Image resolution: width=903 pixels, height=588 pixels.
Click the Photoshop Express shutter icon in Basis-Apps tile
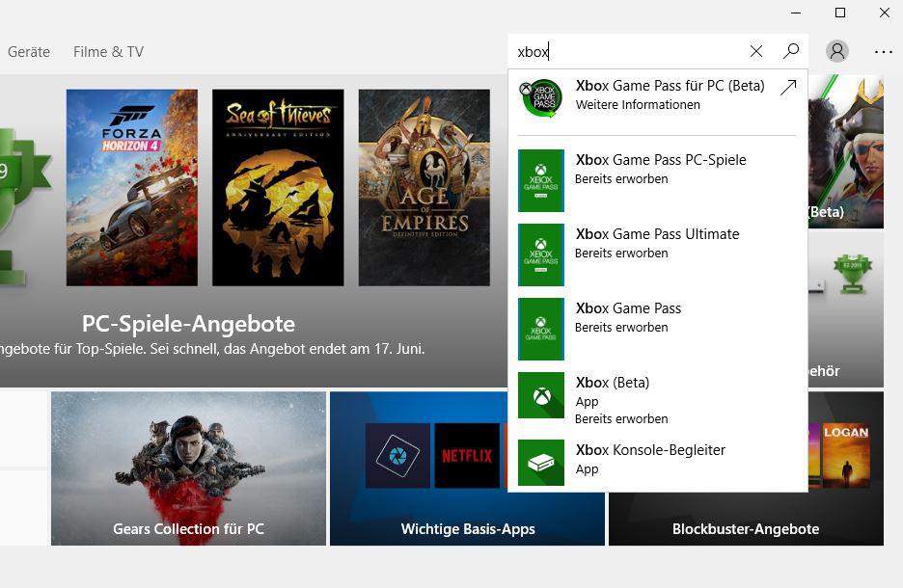397,456
